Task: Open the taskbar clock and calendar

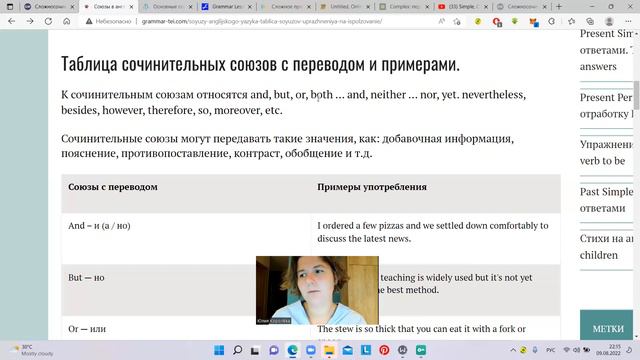Action: pyautogui.click(x=608, y=350)
